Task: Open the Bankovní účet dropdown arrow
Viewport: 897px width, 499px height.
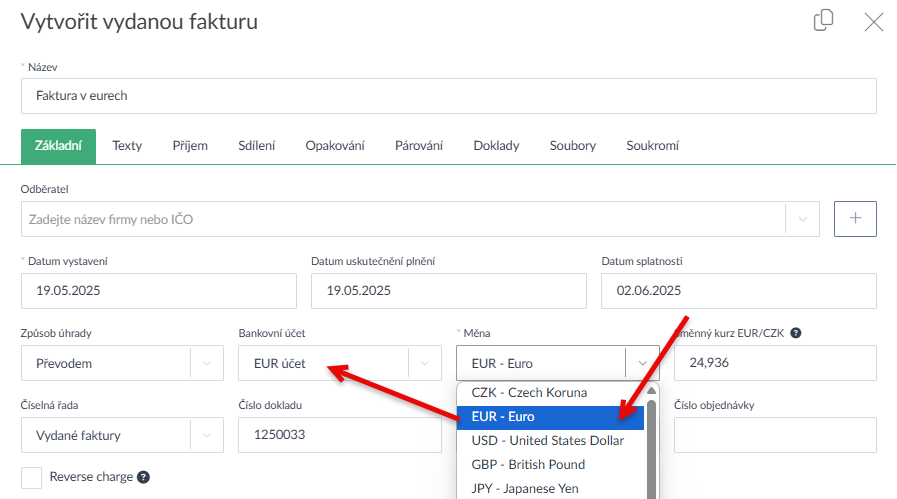Action: coord(425,364)
